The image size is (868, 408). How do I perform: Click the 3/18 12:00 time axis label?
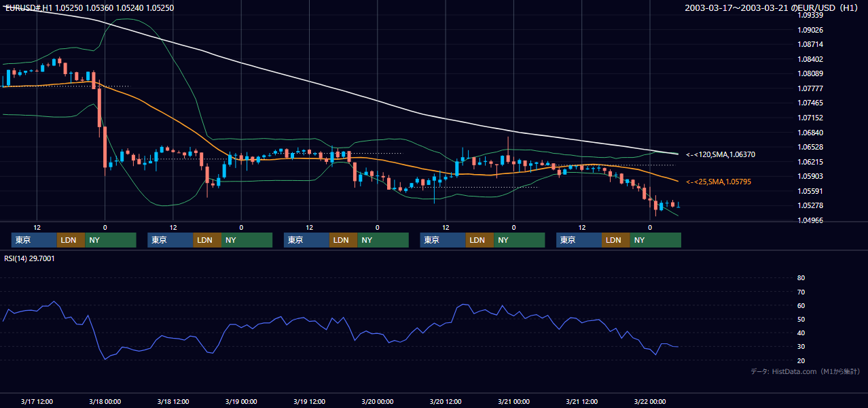pyautogui.click(x=173, y=401)
